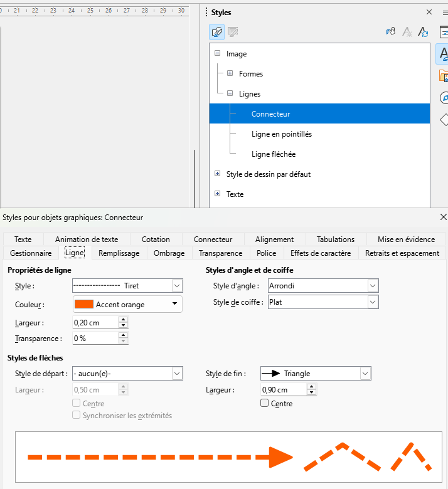Open the line Style dropdown showing Tiret
Viewport: 448px width, 489px height.
tap(127, 286)
